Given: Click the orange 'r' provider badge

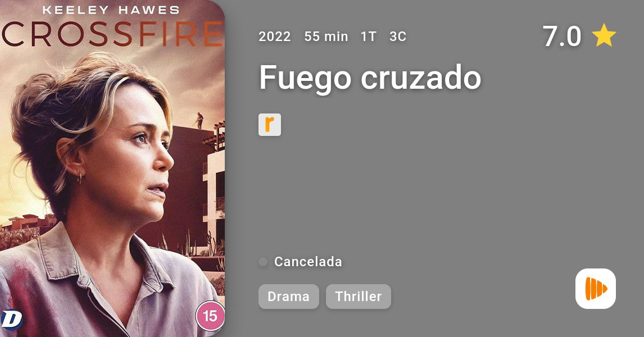Looking at the screenshot, I should 269,124.
